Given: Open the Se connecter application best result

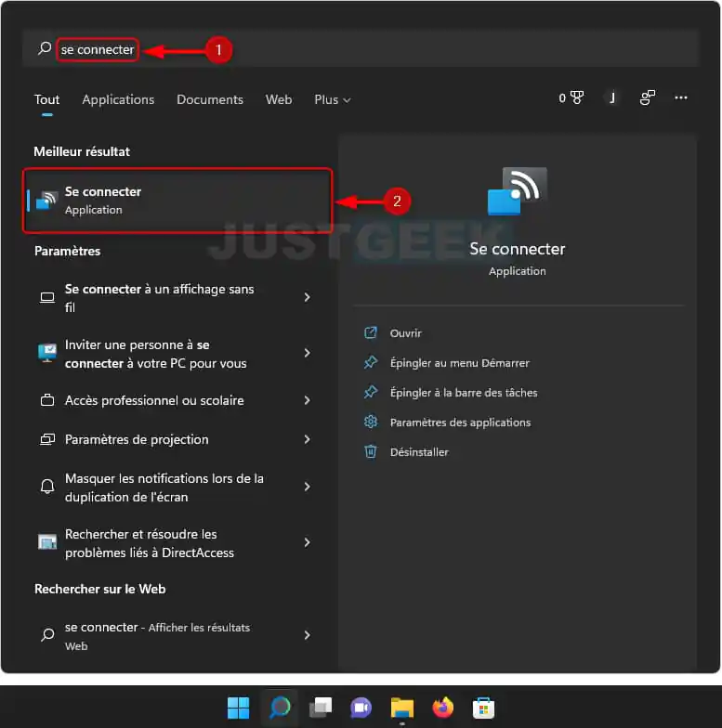Looking at the screenshot, I should pos(177,201).
